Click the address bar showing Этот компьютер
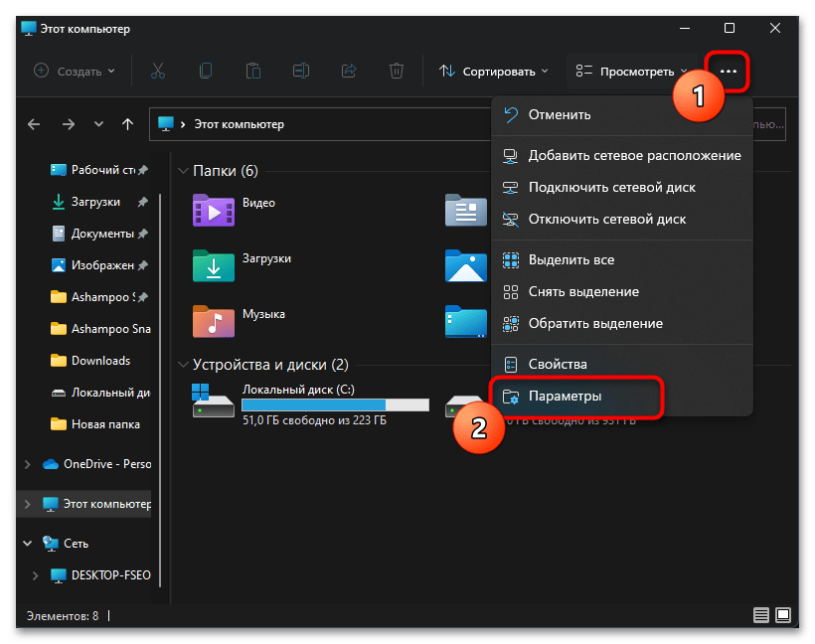Viewport: 815px width, 644px height. (x=318, y=124)
